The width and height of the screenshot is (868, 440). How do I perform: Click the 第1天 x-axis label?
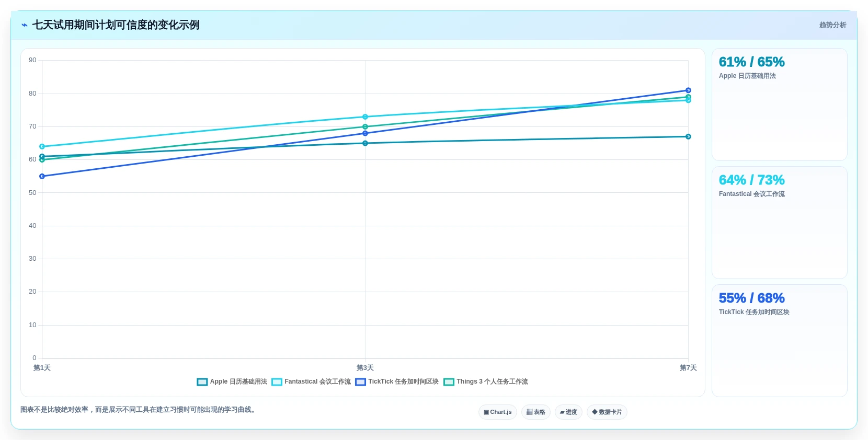[42, 368]
